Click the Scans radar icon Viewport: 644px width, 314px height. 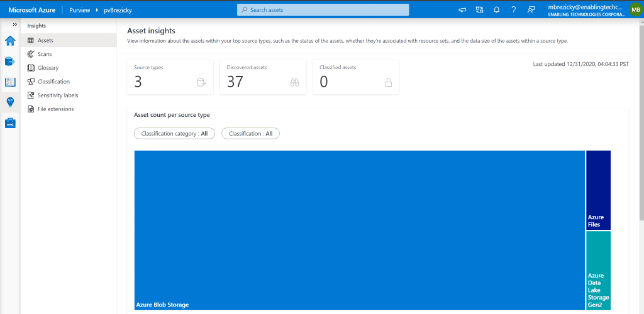click(x=30, y=54)
